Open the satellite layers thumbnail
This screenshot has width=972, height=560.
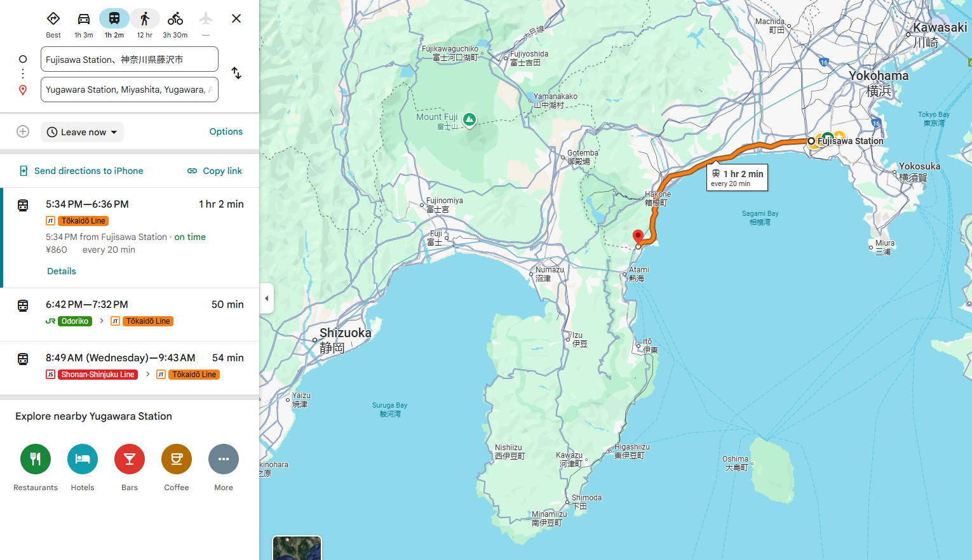pos(297,549)
